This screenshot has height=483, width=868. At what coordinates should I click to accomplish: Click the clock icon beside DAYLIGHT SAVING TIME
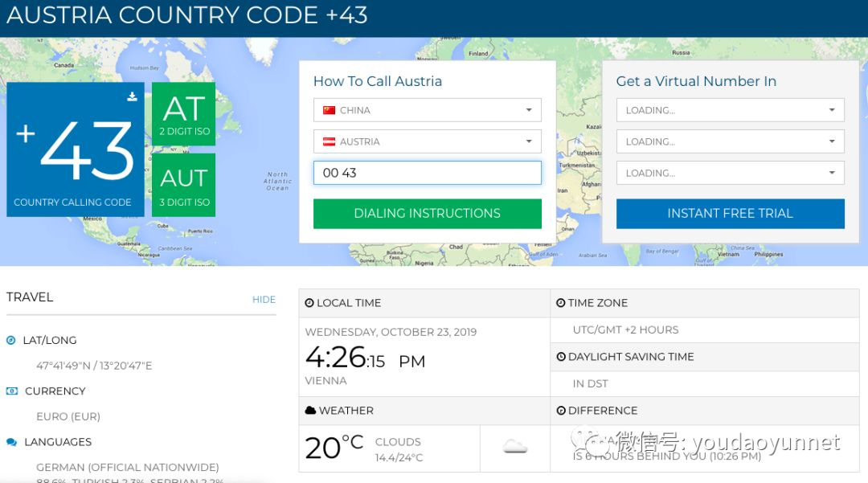(x=561, y=356)
